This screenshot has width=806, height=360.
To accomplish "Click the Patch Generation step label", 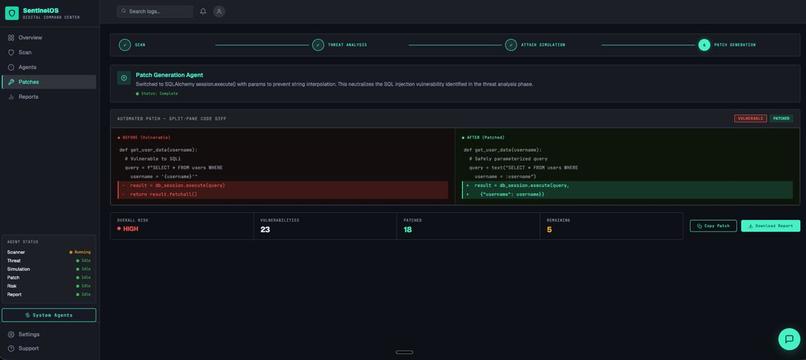I will pyautogui.click(x=735, y=45).
